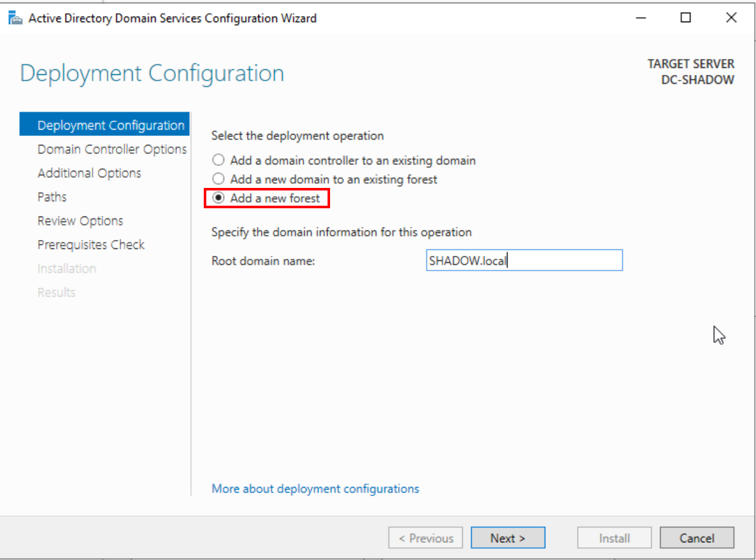Click the Root domain name text field
Image resolution: width=756 pixels, height=560 pixels.
point(524,260)
